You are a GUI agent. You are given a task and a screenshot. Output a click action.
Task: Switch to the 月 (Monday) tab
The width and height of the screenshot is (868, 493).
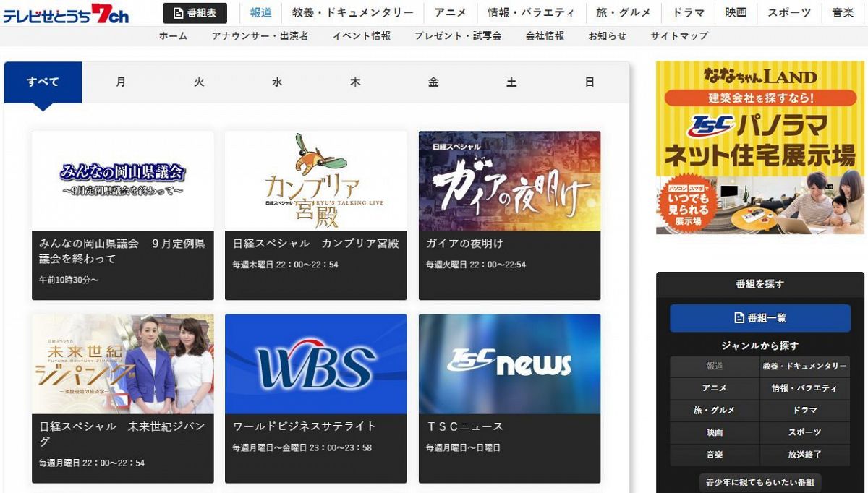click(121, 82)
